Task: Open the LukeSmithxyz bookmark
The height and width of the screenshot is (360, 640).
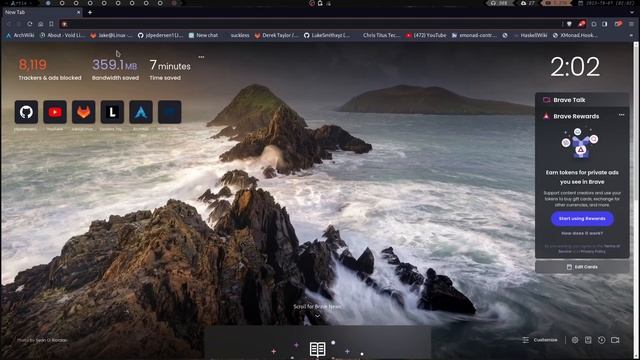Action: coord(327,36)
